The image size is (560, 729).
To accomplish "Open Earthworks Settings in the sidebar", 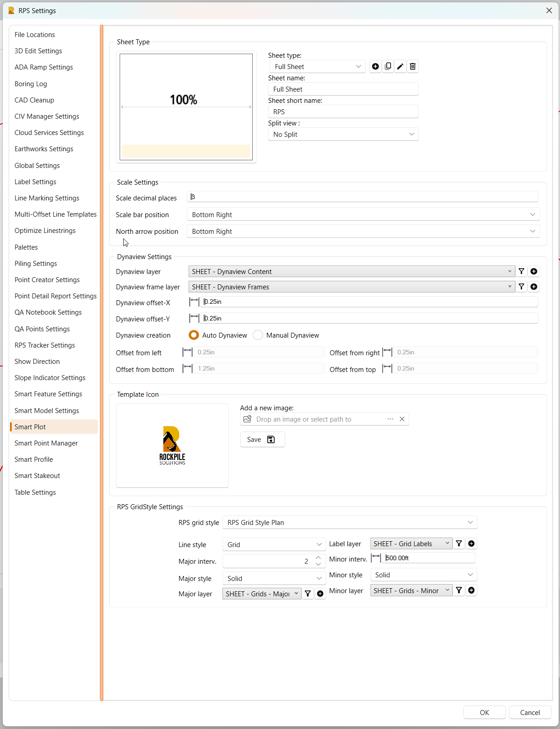I will click(44, 149).
